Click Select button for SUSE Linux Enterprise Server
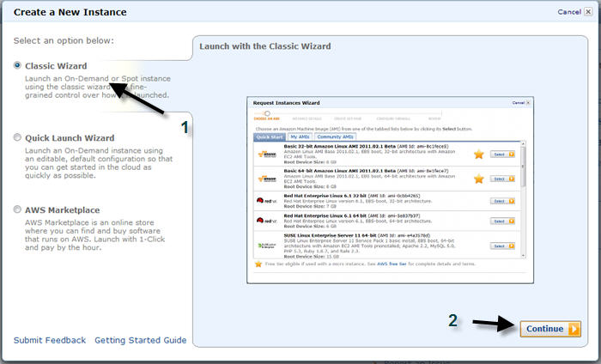This screenshot has height=364, width=601. tap(502, 246)
